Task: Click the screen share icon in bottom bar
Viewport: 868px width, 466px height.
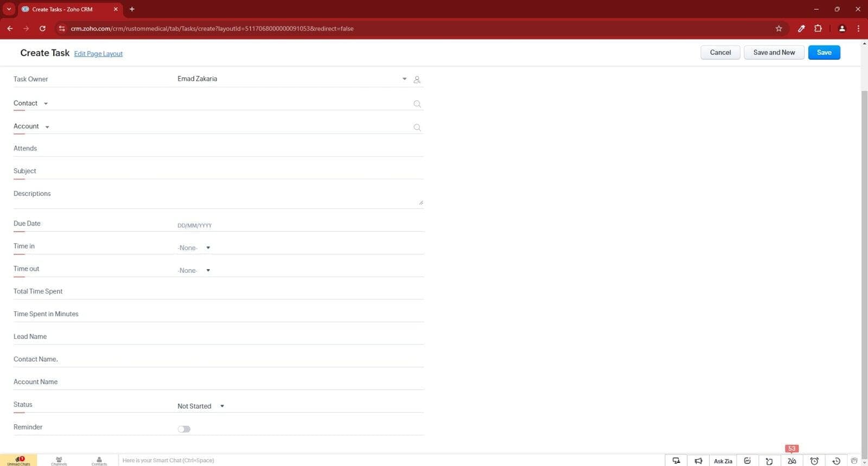Action: (x=676, y=461)
